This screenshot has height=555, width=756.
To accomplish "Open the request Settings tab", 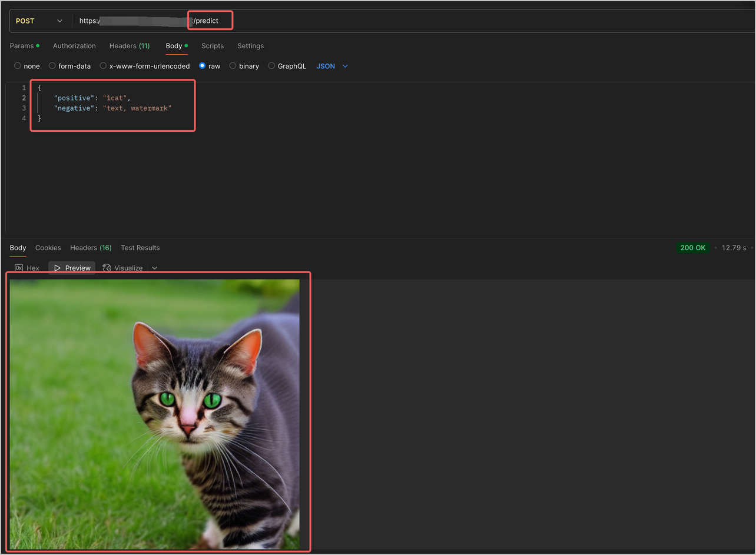I will point(250,46).
